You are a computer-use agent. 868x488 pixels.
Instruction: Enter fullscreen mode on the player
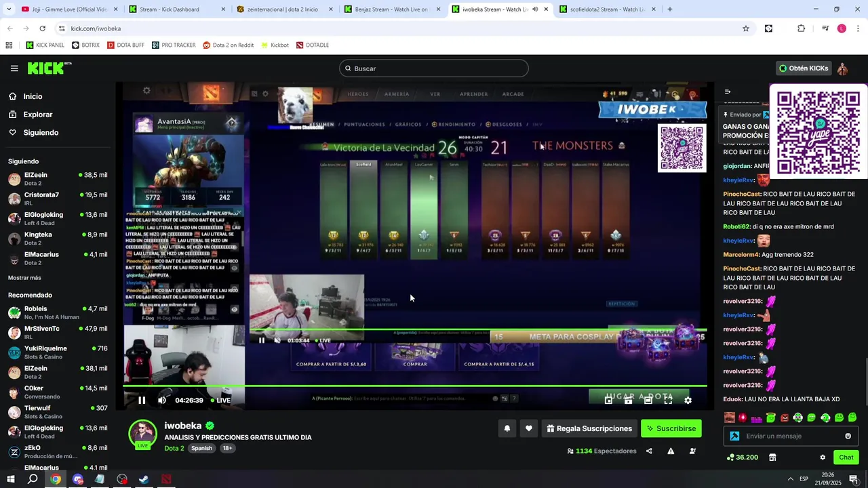click(668, 400)
